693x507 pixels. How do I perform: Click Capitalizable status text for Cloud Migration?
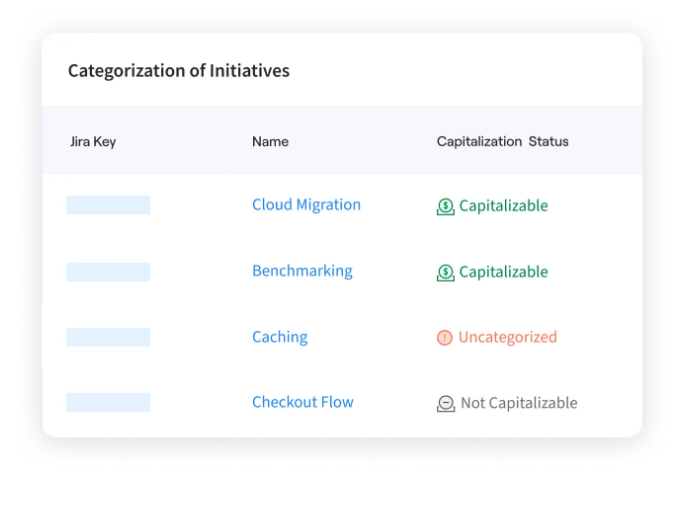tap(503, 206)
